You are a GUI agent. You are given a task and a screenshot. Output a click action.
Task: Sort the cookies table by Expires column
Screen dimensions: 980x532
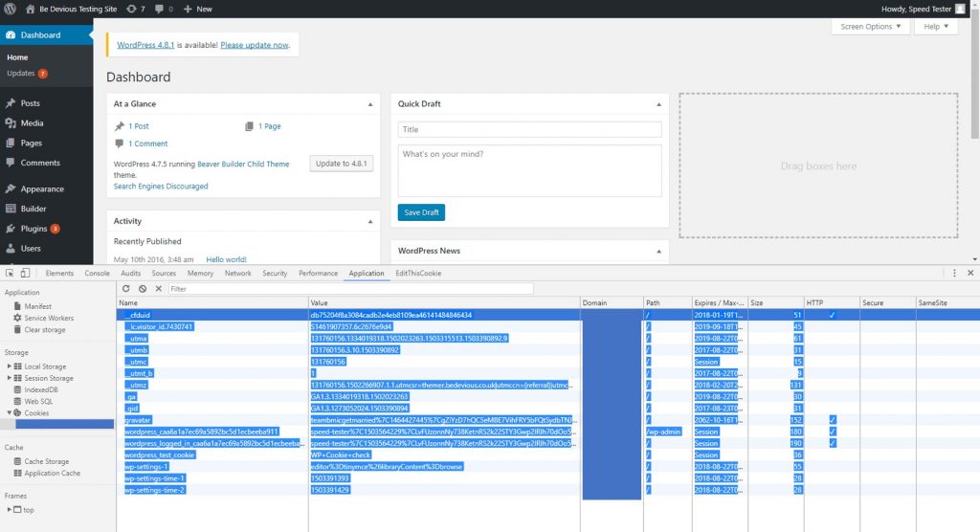[720, 302]
